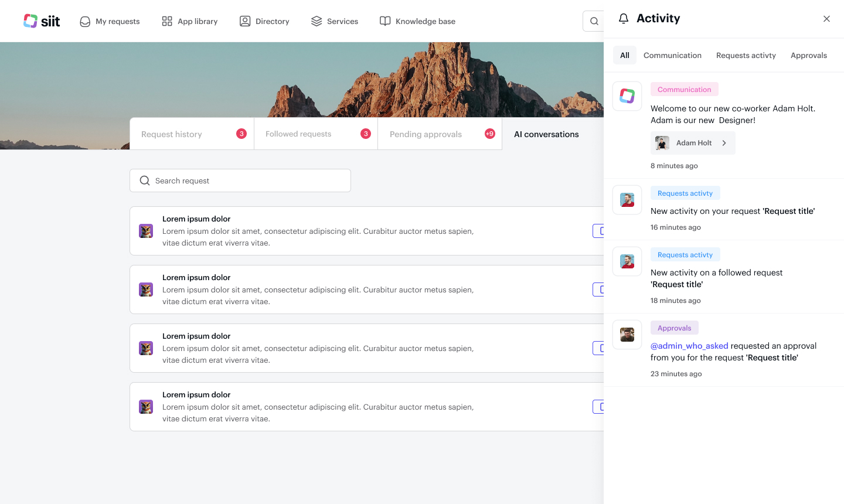Image resolution: width=844 pixels, height=504 pixels.
Task: Click the siit logo in the header
Action: 42,21
